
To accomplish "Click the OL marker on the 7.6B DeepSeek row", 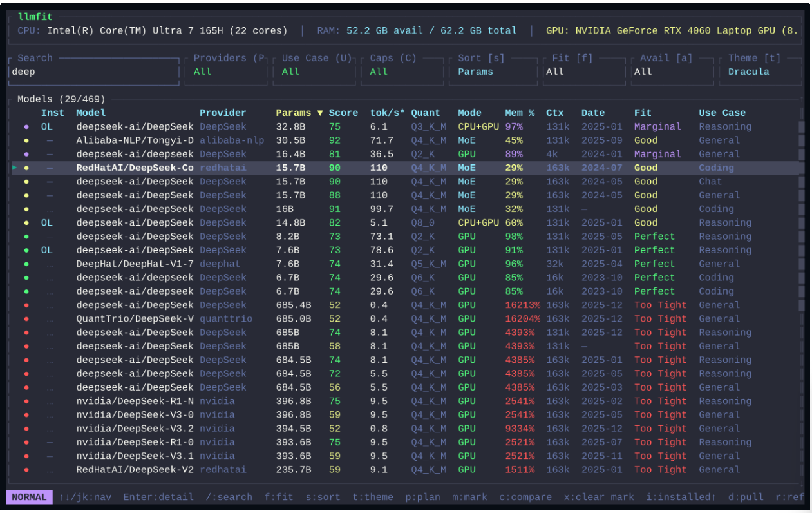I will 47,250.
